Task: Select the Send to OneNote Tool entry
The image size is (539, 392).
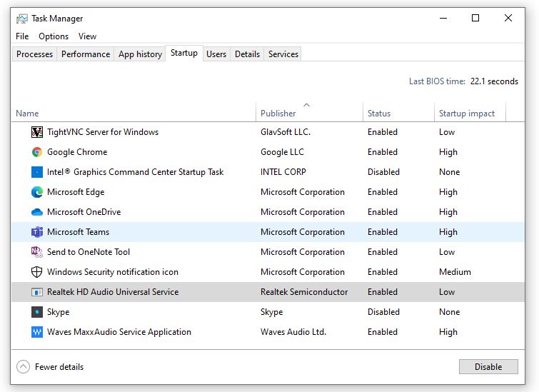Action: [89, 252]
